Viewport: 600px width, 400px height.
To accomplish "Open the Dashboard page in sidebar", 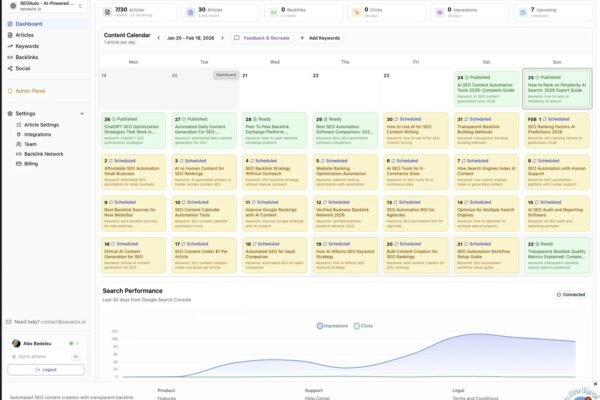I will click(x=47, y=24).
